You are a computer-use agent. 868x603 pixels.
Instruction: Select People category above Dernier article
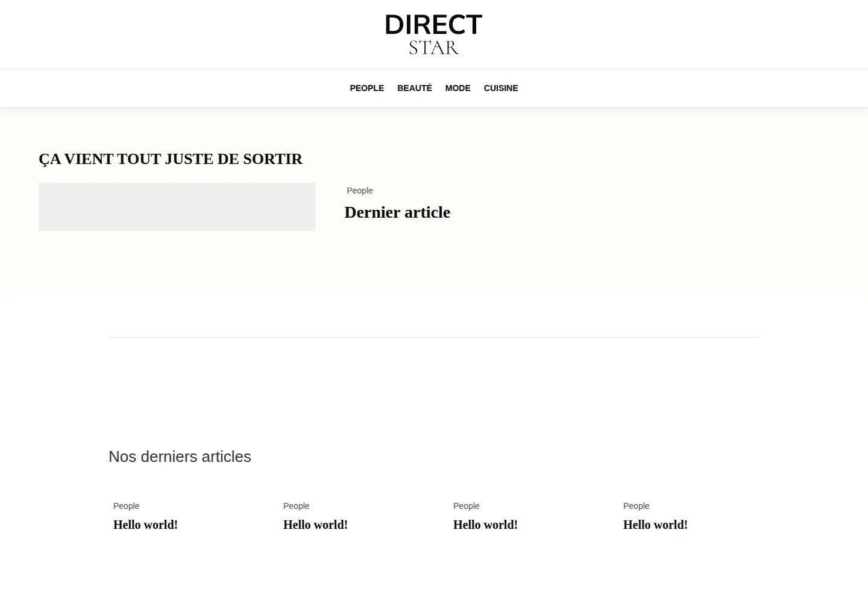[360, 191]
